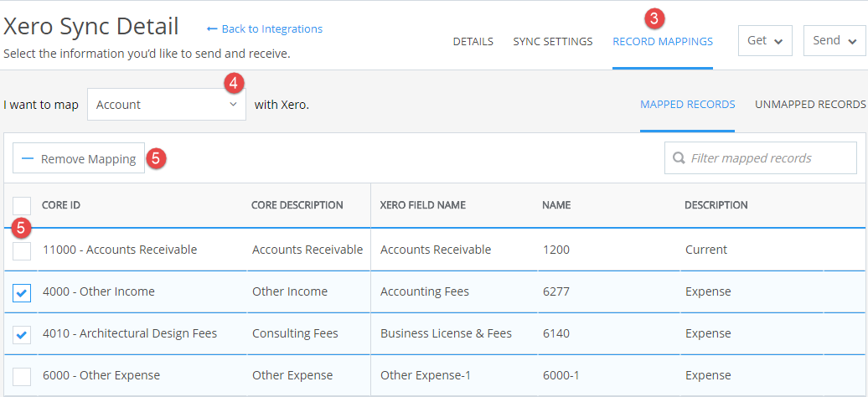Select the 11000 - Accounts Receivable cell
This screenshot has height=397, width=868.
pyautogui.click(x=120, y=250)
